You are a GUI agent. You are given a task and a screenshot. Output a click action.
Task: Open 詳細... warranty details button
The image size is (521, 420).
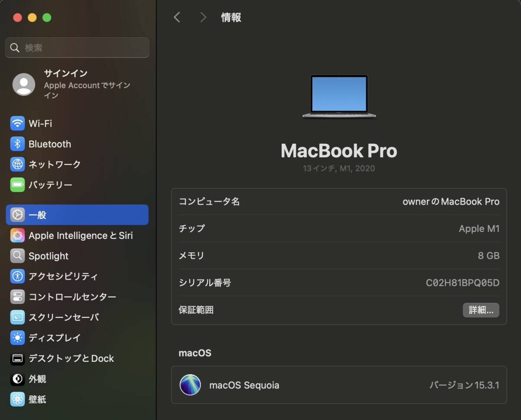click(x=481, y=310)
